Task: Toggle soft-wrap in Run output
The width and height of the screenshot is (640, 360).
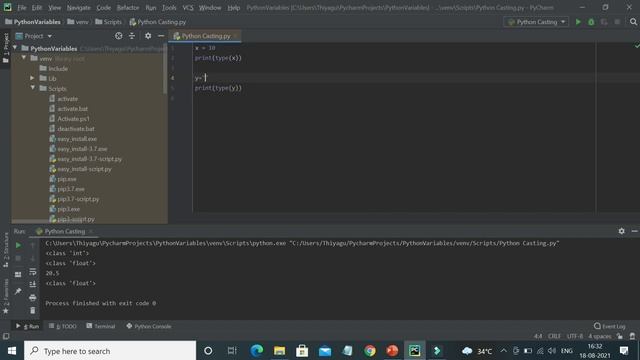Action: point(33,271)
